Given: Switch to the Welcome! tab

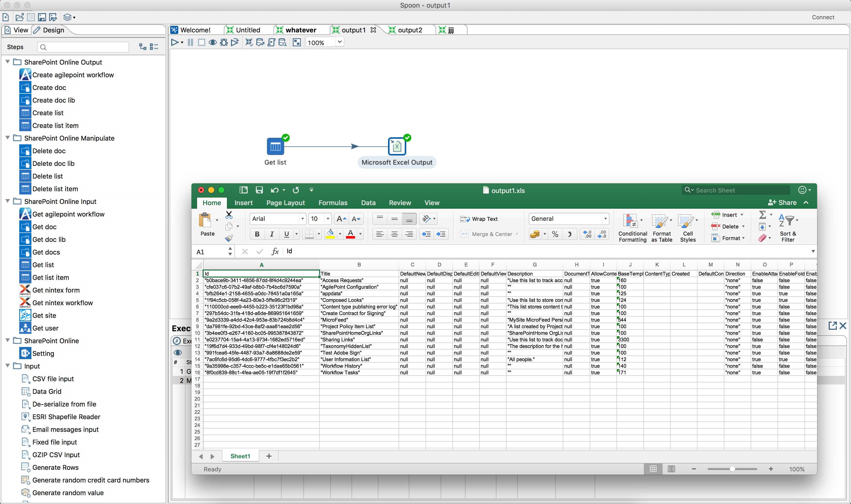Looking at the screenshot, I should pos(195,30).
